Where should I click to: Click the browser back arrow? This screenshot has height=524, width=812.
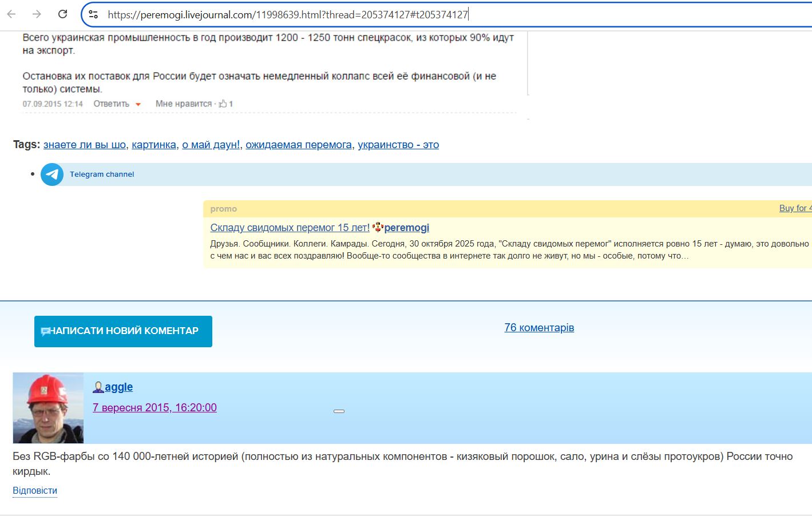(x=11, y=14)
